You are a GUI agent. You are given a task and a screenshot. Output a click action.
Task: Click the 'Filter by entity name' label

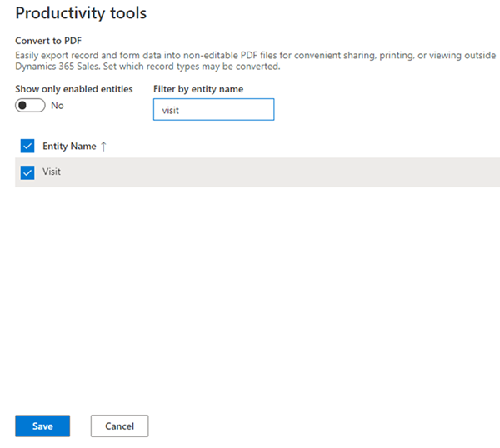click(198, 89)
